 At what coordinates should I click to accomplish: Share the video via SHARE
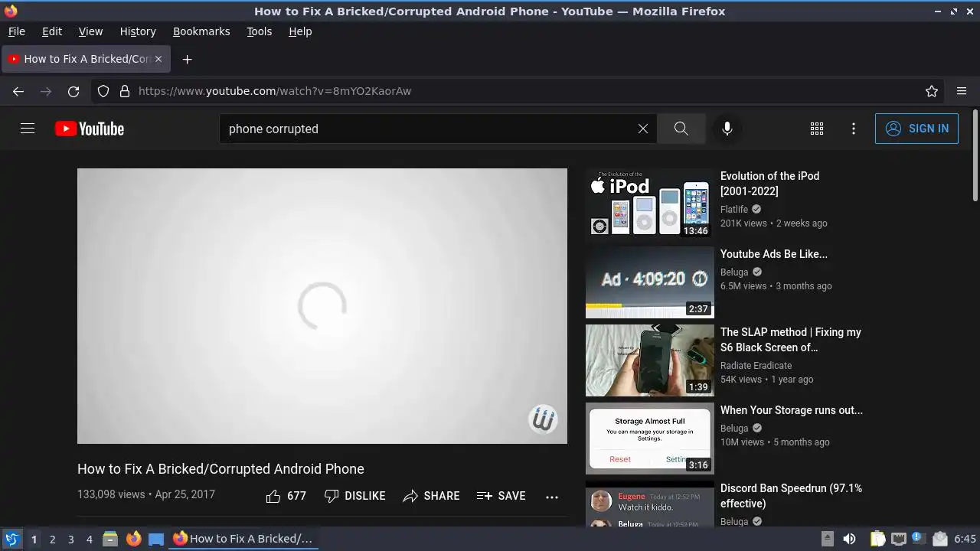click(x=431, y=496)
